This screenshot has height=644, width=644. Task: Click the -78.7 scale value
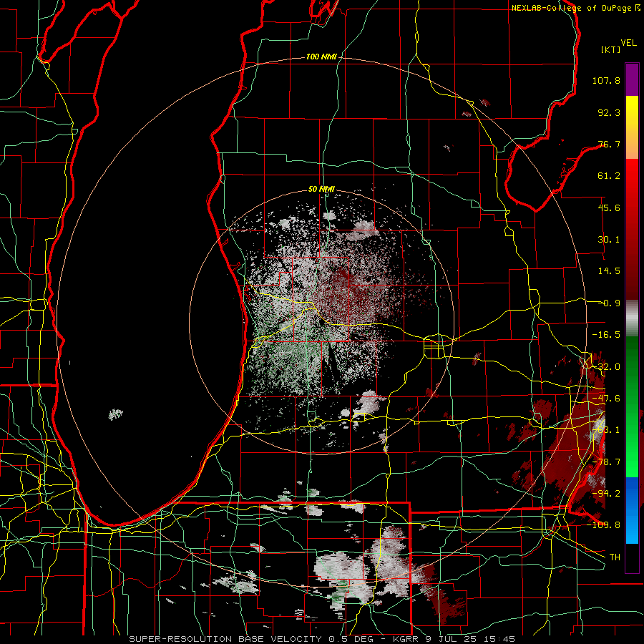[606, 462]
